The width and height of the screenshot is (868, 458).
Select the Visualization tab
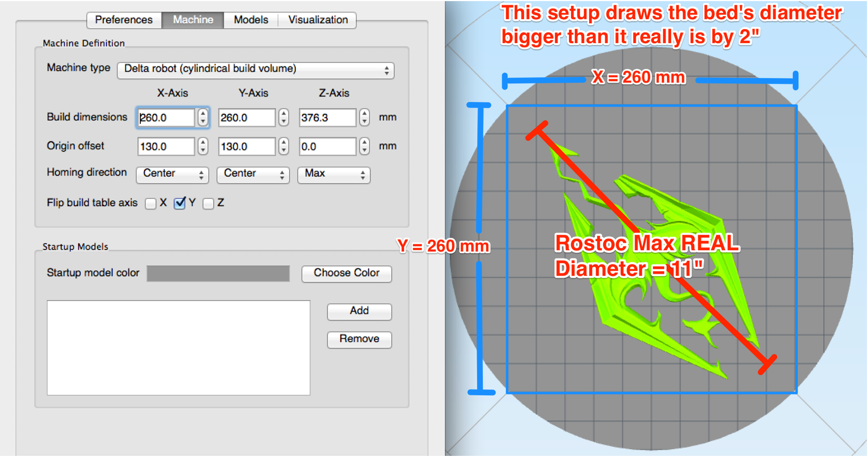point(317,20)
